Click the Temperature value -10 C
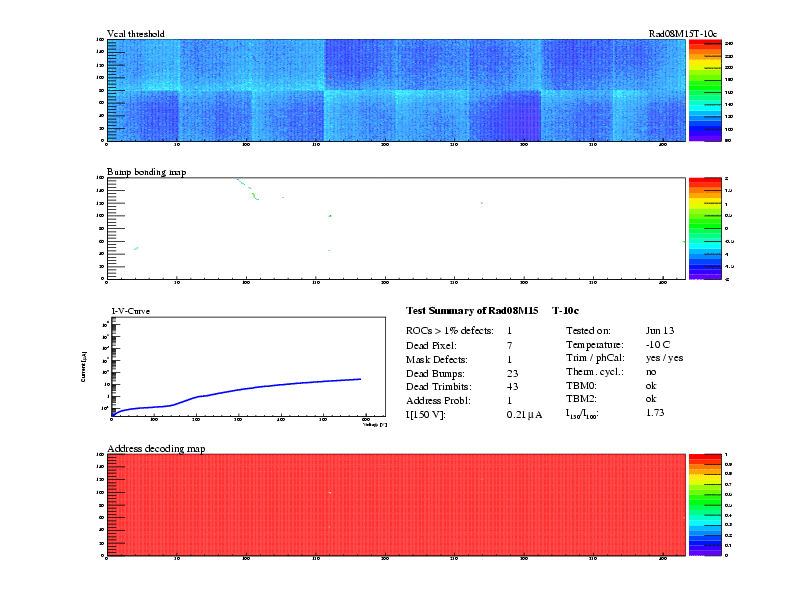Screen dimensions: 792x612 coord(658,343)
